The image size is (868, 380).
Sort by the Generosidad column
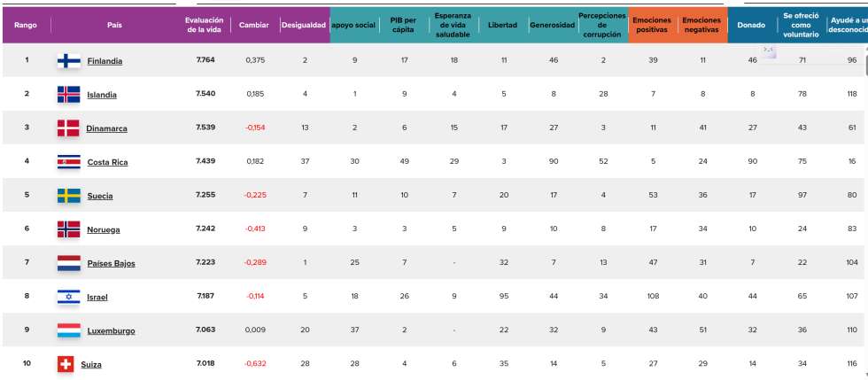[x=552, y=25]
